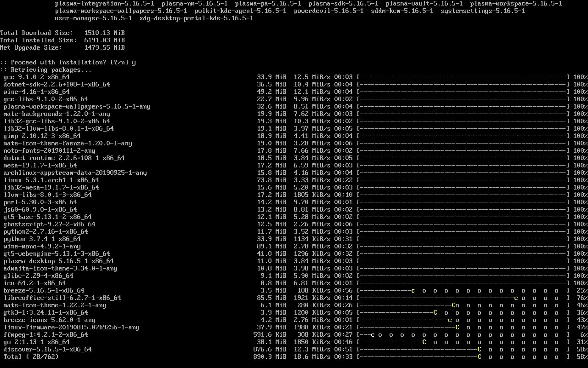Select breeze-icons-5.62.0-1-any package name

pos(50,320)
